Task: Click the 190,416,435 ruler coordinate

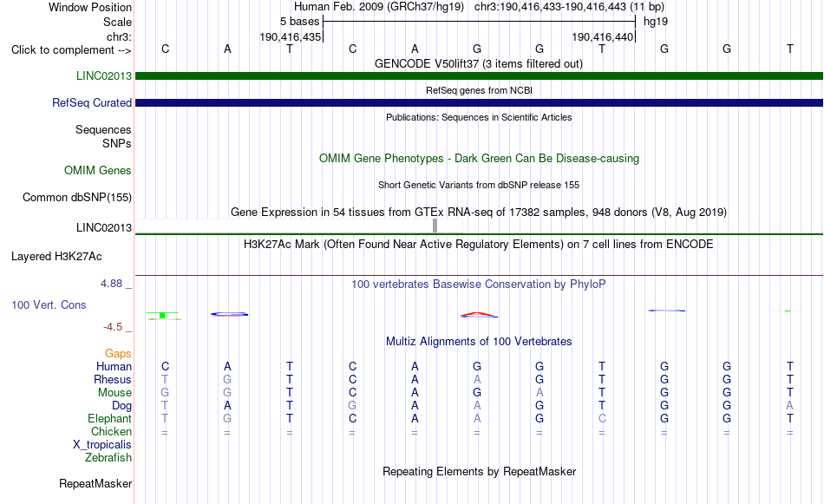Action: pyautogui.click(x=290, y=37)
